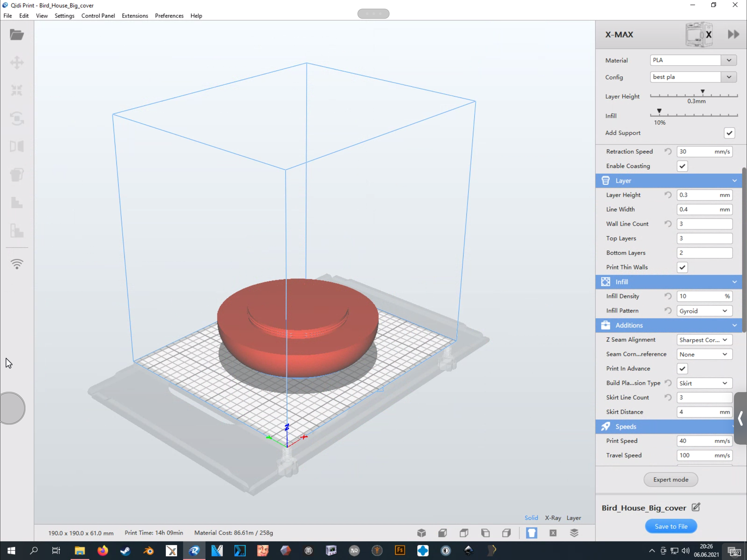The width and height of the screenshot is (747, 560).
Task: Click Save to File button
Action: [671, 526]
